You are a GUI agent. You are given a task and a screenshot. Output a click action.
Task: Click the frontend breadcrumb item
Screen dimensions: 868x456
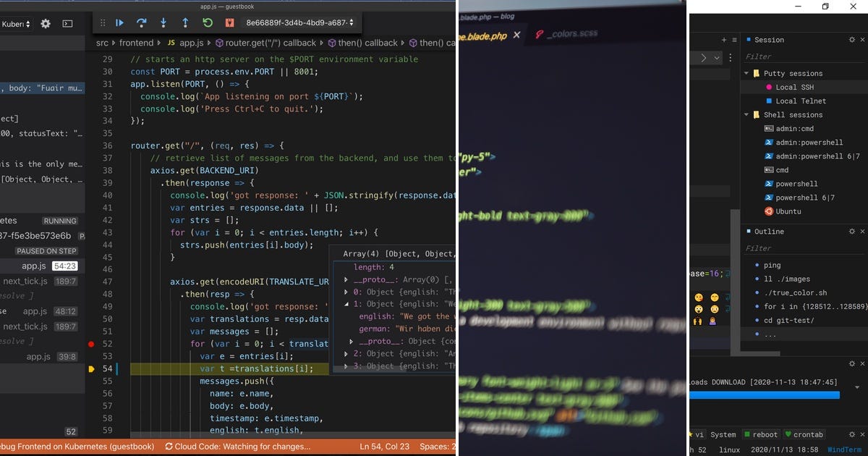coord(137,43)
